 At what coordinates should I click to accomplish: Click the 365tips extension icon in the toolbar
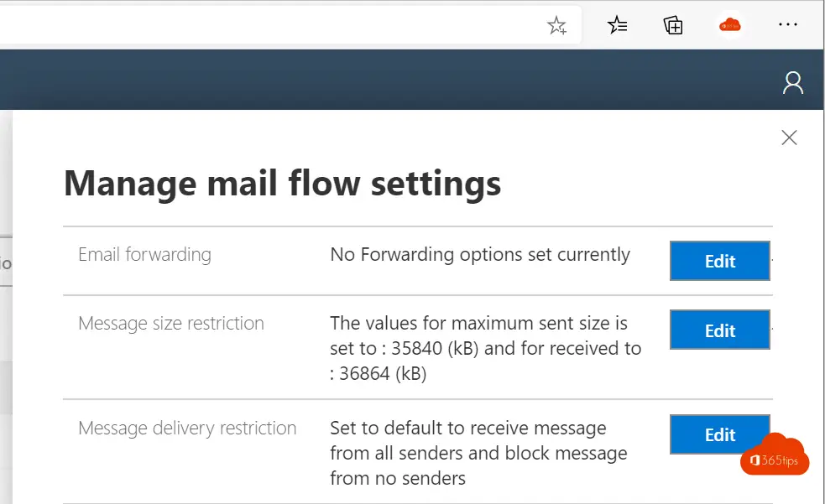(x=730, y=24)
